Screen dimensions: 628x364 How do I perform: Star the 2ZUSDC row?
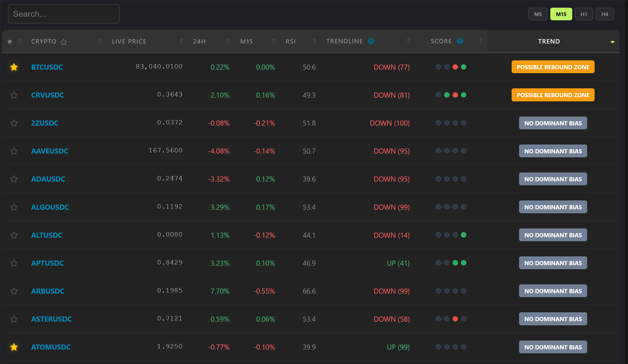(14, 123)
